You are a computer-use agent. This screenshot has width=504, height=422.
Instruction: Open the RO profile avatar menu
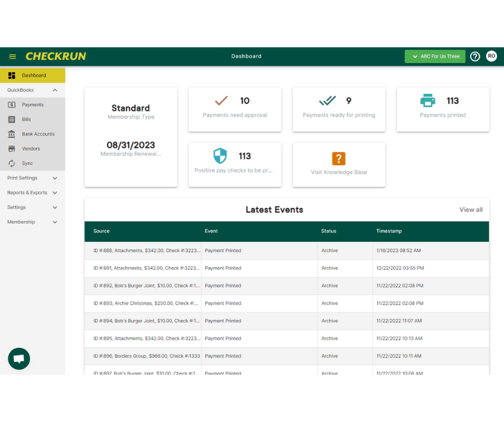pyautogui.click(x=491, y=56)
